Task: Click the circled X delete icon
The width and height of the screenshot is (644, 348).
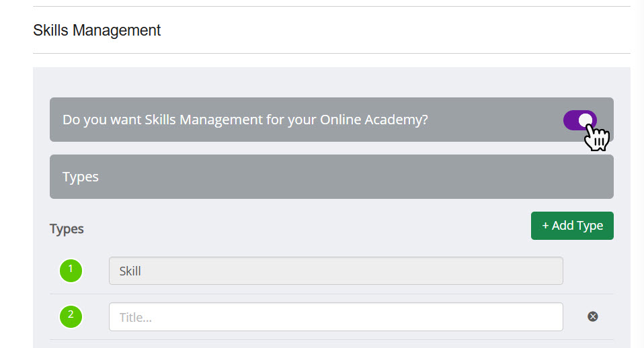Action: (x=592, y=316)
